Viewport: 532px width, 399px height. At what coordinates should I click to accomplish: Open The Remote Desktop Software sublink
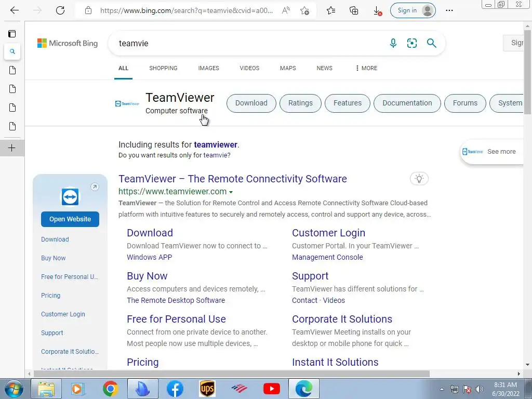(x=176, y=300)
